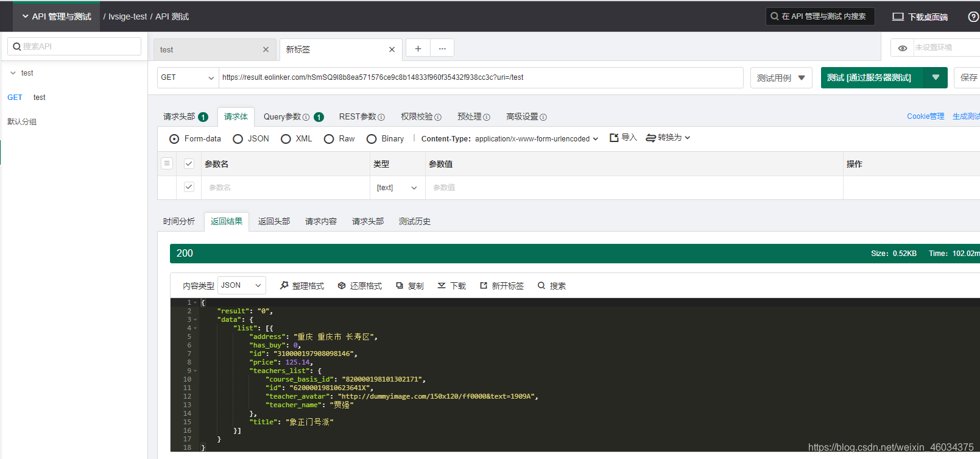Click the request URL input field

pos(481,77)
